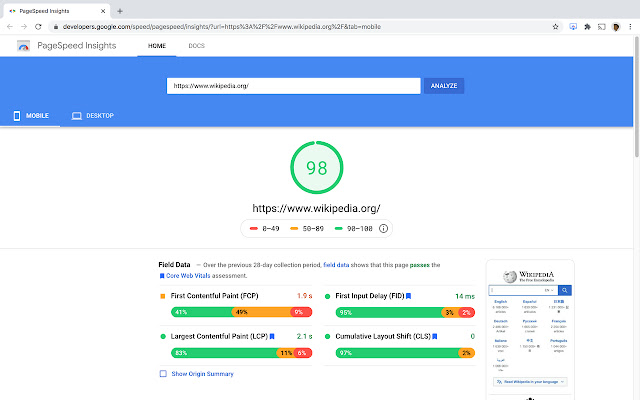Click the PageSpeed Insights title text
Viewport: 640px width, 400px height.
77,46
